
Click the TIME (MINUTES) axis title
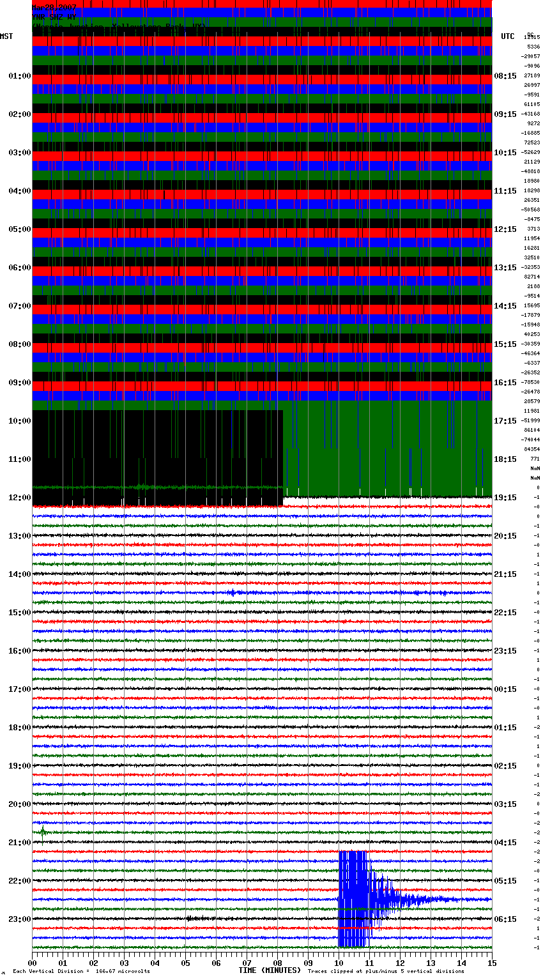270,970
